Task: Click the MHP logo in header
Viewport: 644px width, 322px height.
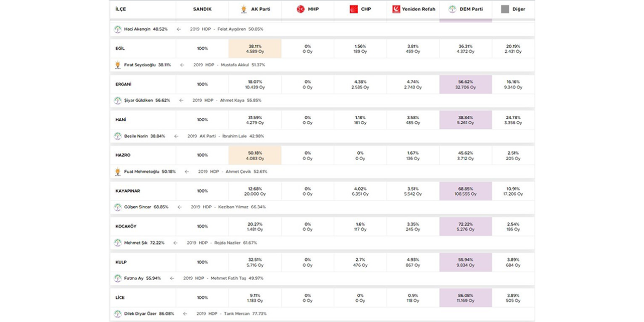Action: coord(300,9)
